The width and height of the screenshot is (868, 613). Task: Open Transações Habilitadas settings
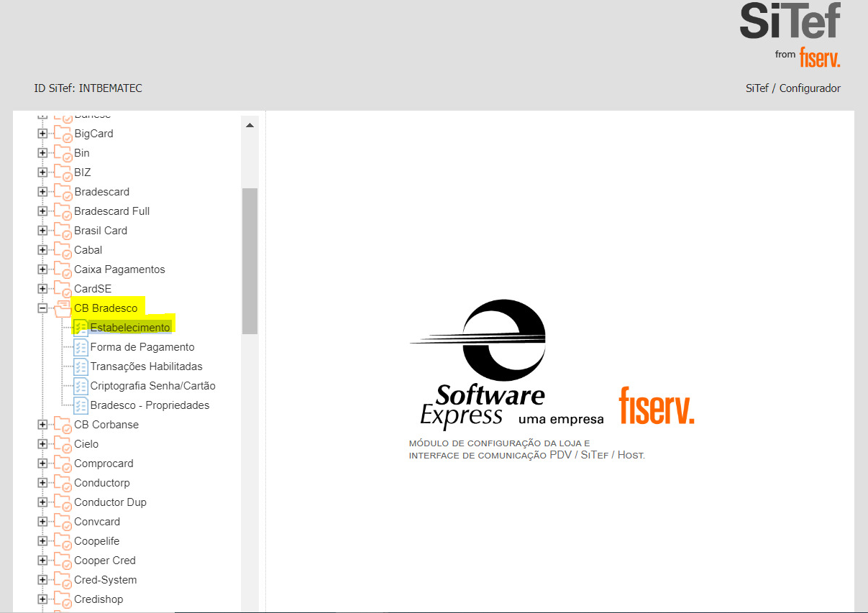147,367
